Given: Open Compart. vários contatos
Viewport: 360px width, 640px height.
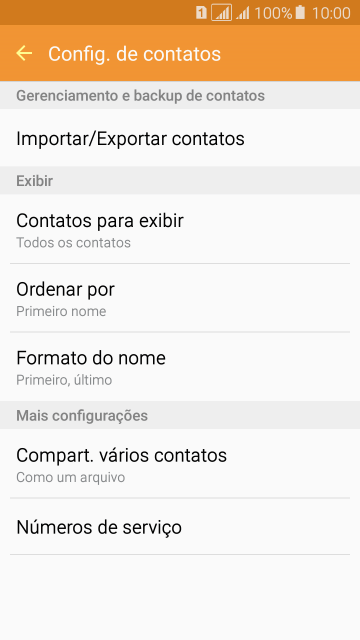Looking at the screenshot, I should (180, 464).
